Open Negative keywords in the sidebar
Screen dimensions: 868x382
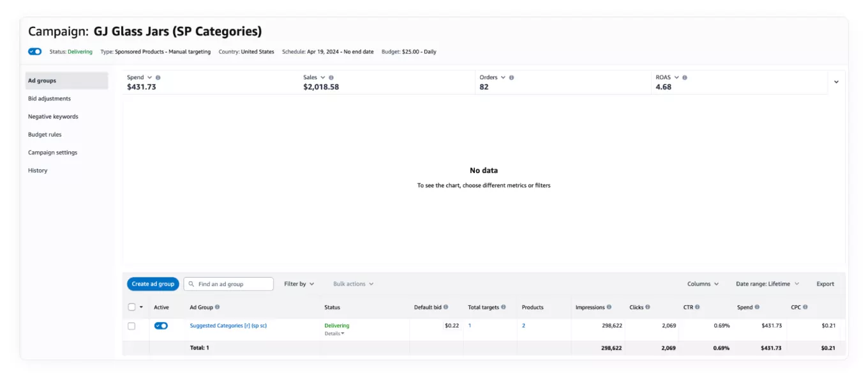tap(53, 117)
